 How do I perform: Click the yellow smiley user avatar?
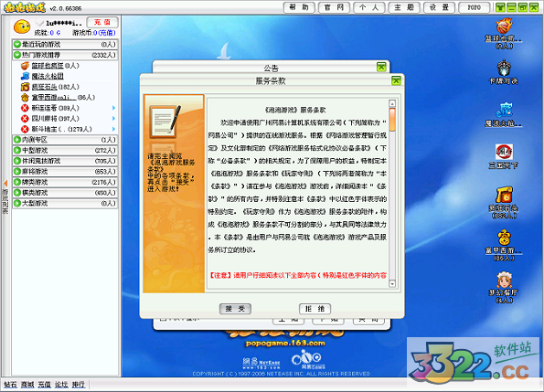pos(22,26)
